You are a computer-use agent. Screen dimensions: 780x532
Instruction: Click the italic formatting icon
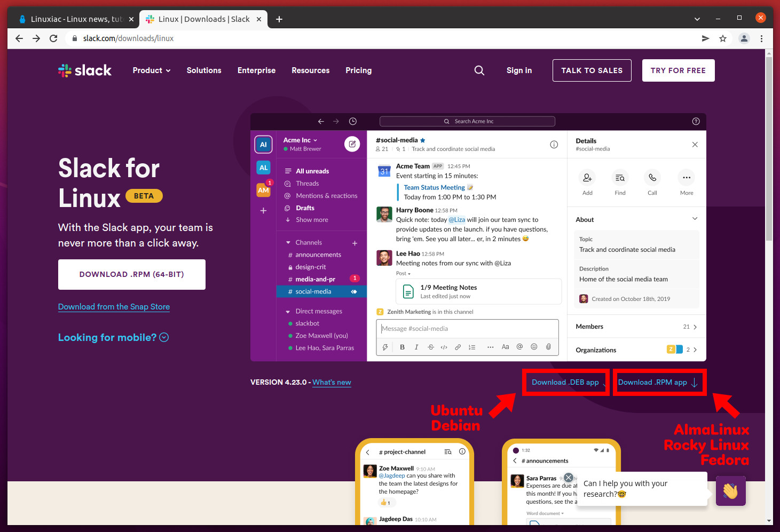[x=416, y=347]
